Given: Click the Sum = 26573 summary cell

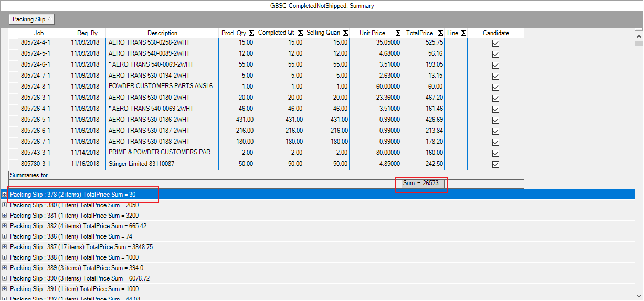Looking at the screenshot, I should point(423,183).
